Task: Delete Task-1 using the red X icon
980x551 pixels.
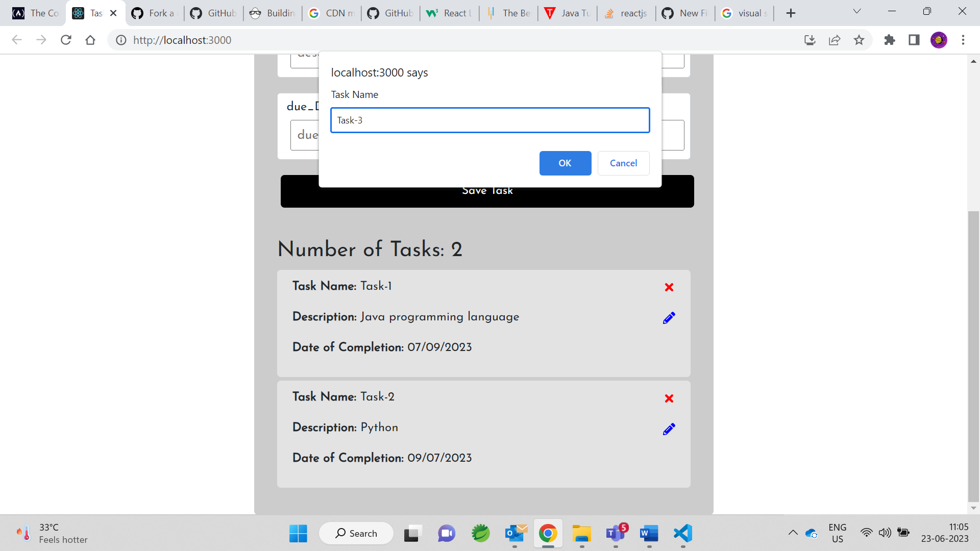Action: click(x=669, y=287)
